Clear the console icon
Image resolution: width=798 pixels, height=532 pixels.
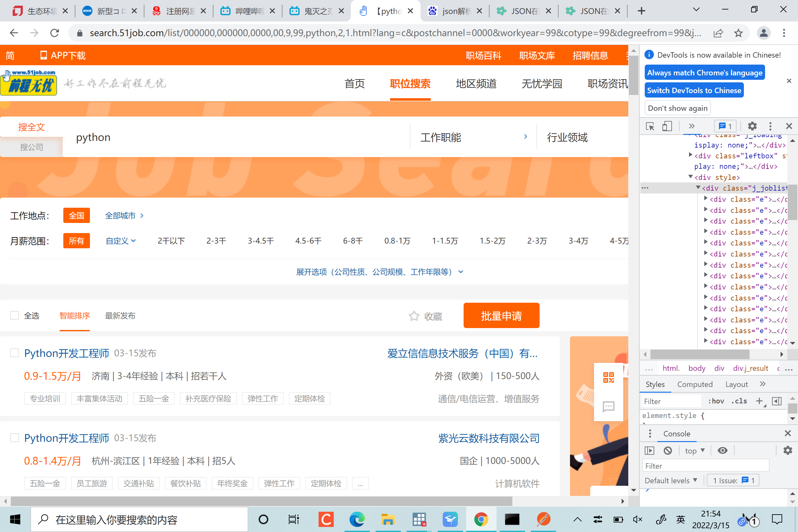click(668, 451)
